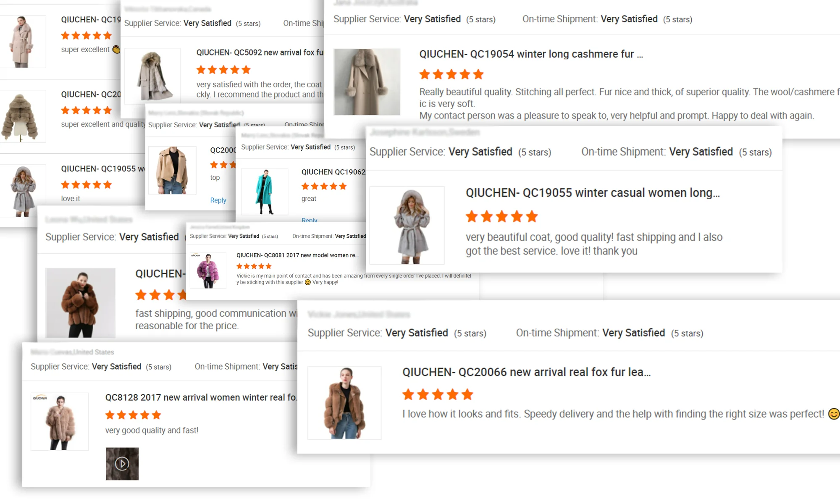
Task: Open the QC19054 cashmere coat product image
Action: (367, 82)
